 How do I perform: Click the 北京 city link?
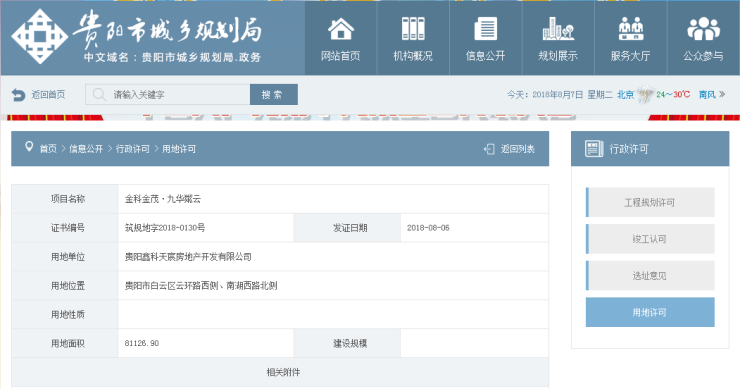[x=625, y=94]
